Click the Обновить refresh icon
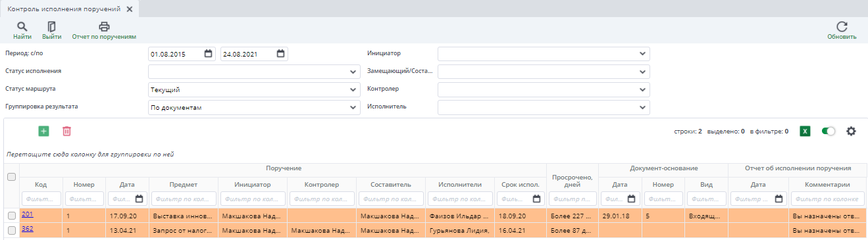This screenshot has height=240, width=868. [842, 27]
